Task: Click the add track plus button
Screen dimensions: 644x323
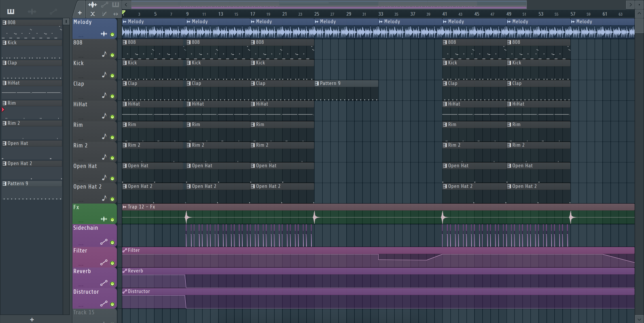Action: [80, 13]
